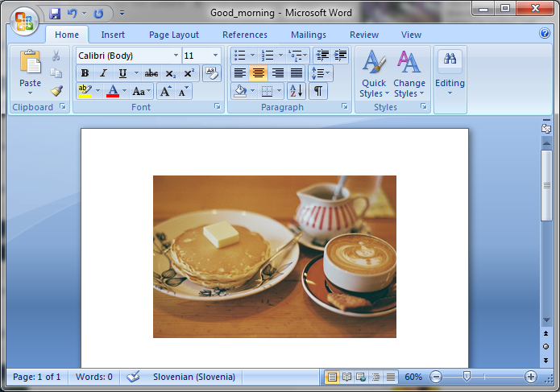Expand the font size dropdown
Screen dimensions: 560x392
pos(215,56)
